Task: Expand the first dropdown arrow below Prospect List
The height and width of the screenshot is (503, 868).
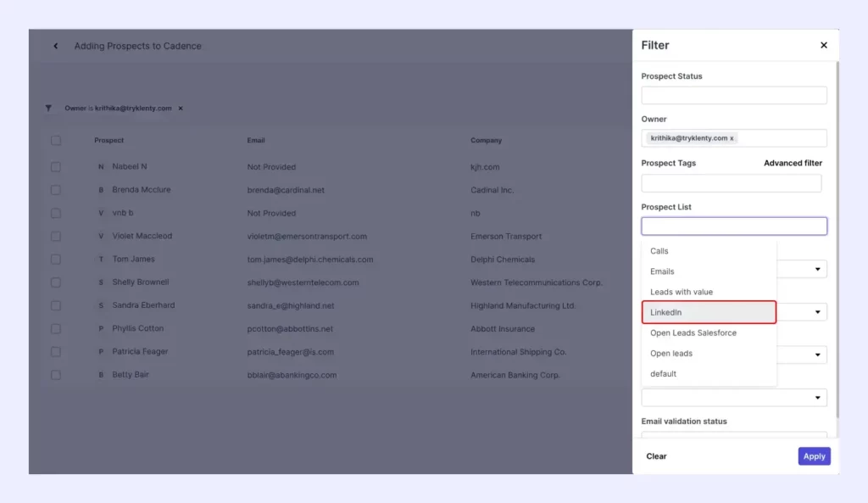Action: click(x=817, y=269)
